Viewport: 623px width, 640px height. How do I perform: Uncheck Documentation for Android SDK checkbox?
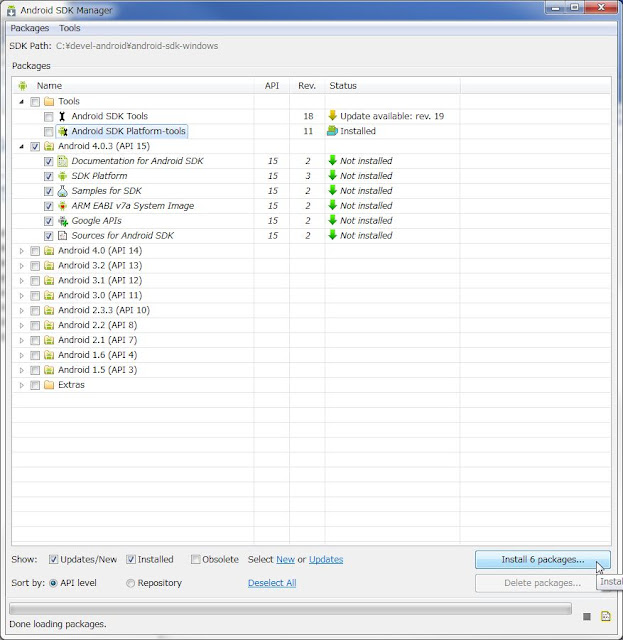click(49, 161)
